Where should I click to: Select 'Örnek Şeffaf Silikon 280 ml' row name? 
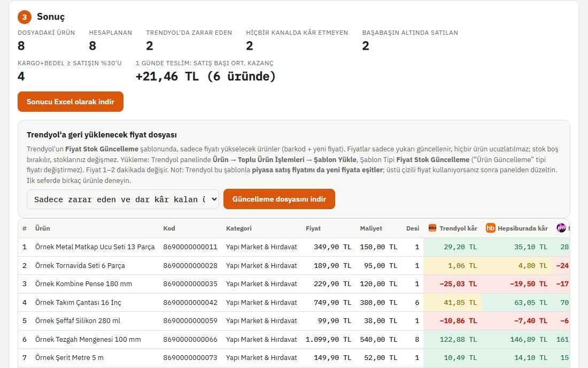[78, 321]
